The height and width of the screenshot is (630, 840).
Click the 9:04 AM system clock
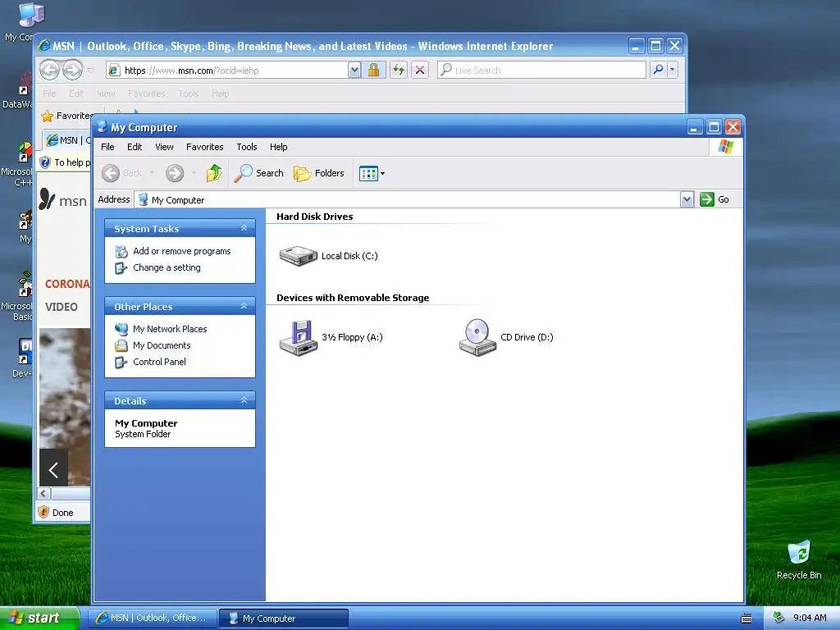pyautogui.click(x=810, y=619)
